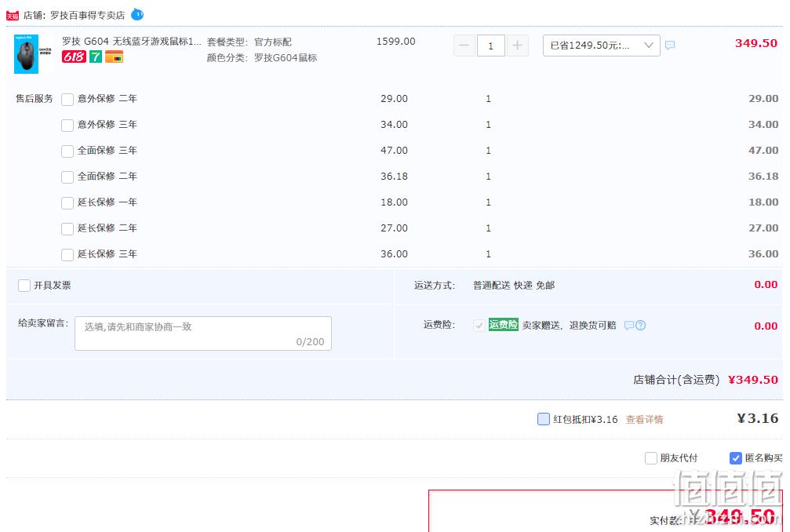Check the 朋友代付 option
Viewport: 790px width, 532px height.
[651, 458]
